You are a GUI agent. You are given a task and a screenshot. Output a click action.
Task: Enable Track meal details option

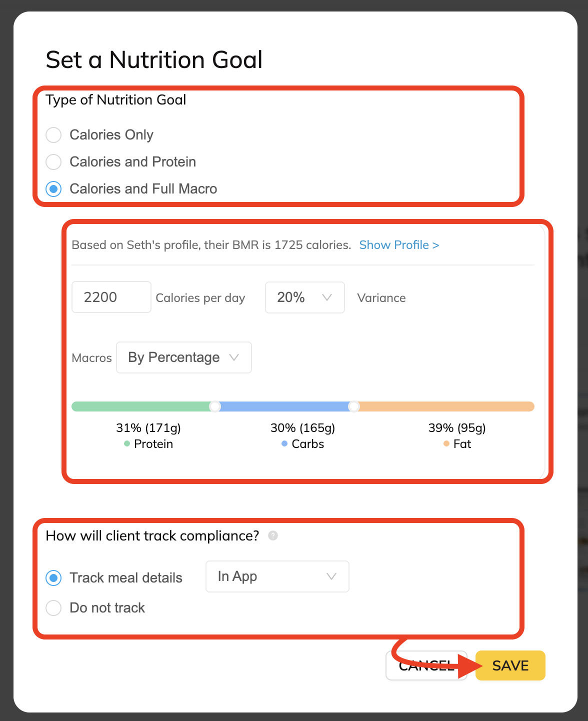[x=53, y=578]
